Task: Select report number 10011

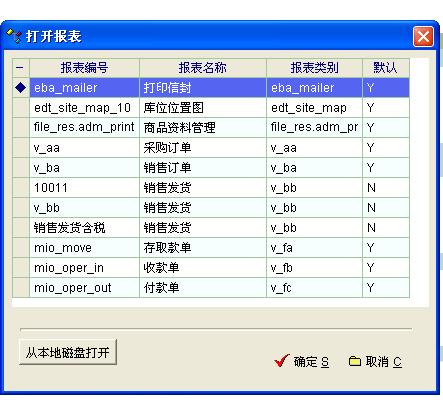Action: pos(211,188)
